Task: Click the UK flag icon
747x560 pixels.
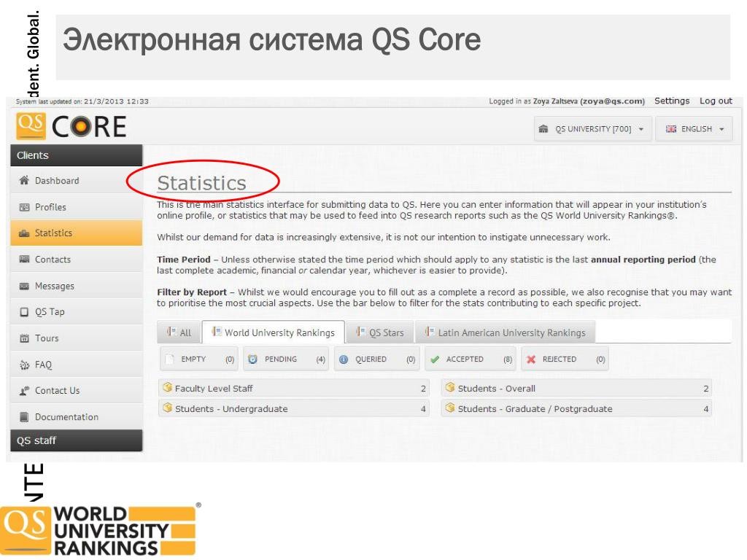Action: 671,129
